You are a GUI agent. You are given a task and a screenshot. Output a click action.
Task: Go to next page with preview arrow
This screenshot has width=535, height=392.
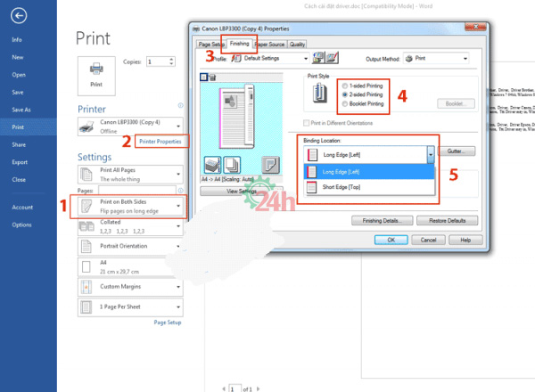pyautogui.click(x=259, y=388)
